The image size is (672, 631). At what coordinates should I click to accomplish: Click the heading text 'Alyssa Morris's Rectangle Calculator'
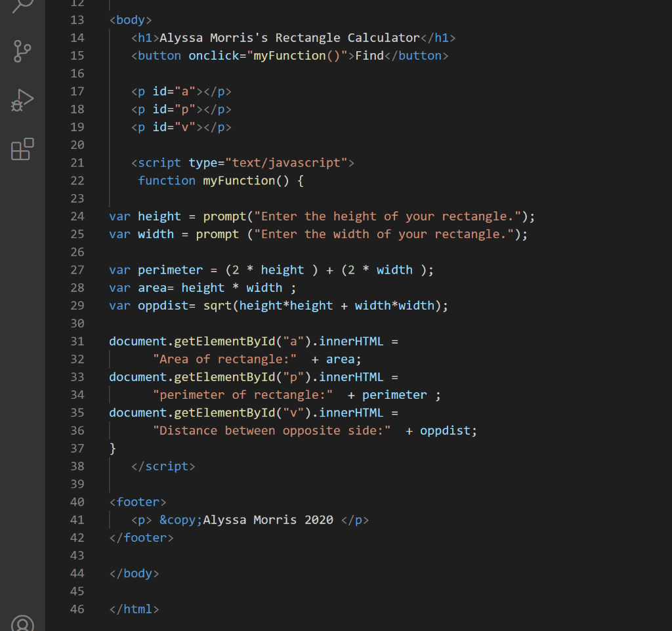click(x=289, y=38)
